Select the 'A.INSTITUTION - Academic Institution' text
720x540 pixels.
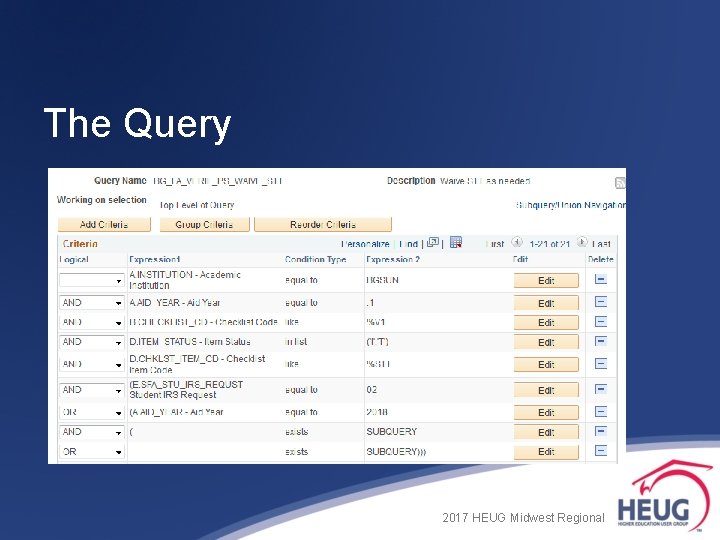click(185, 280)
